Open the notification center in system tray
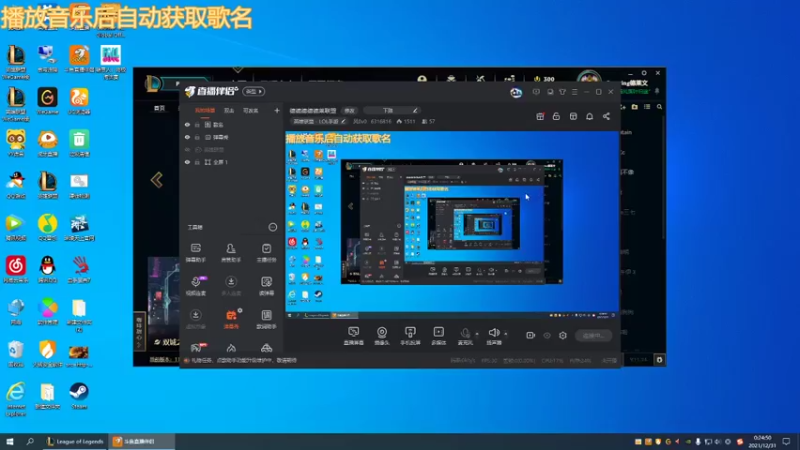800x450 pixels. click(788, 442)
